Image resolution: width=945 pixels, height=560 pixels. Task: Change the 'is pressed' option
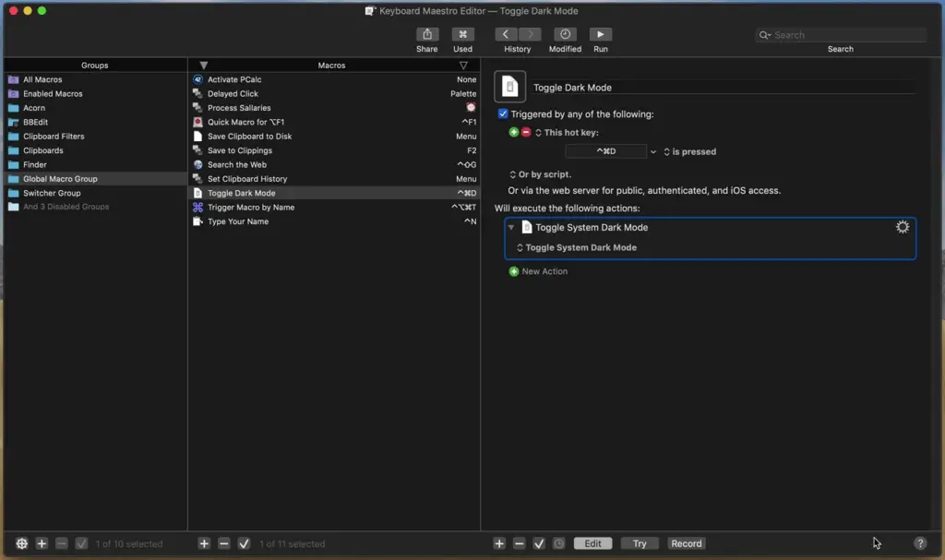pos(689,152)
